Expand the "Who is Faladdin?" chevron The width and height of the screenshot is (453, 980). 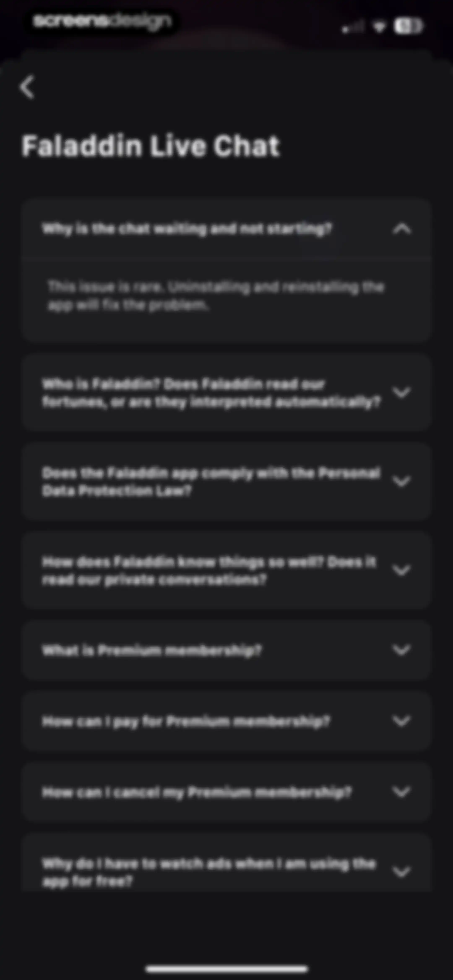402,392
